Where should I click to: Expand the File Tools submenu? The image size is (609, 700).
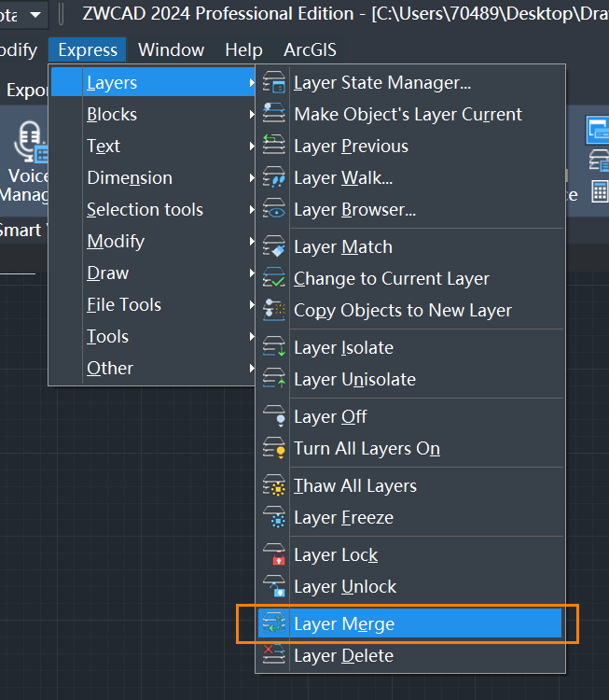coord(153,304)
